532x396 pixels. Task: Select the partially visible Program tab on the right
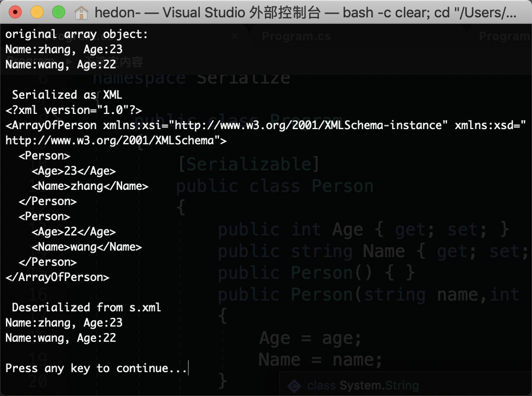(x=504, y=36)
